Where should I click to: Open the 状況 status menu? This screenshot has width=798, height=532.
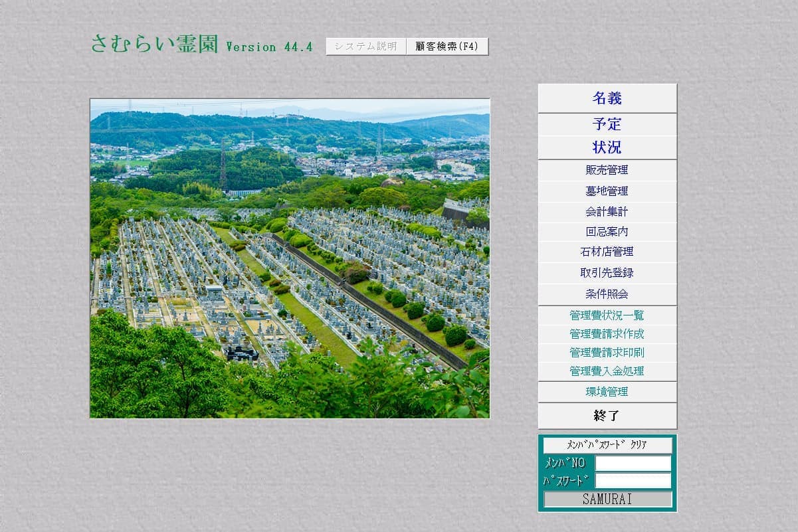click(607, 147)
